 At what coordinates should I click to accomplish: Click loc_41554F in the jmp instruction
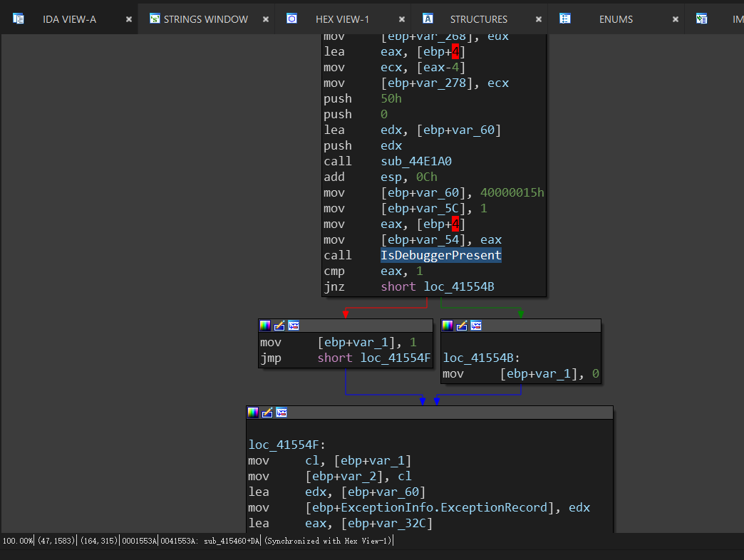click(x=396, y=358)
